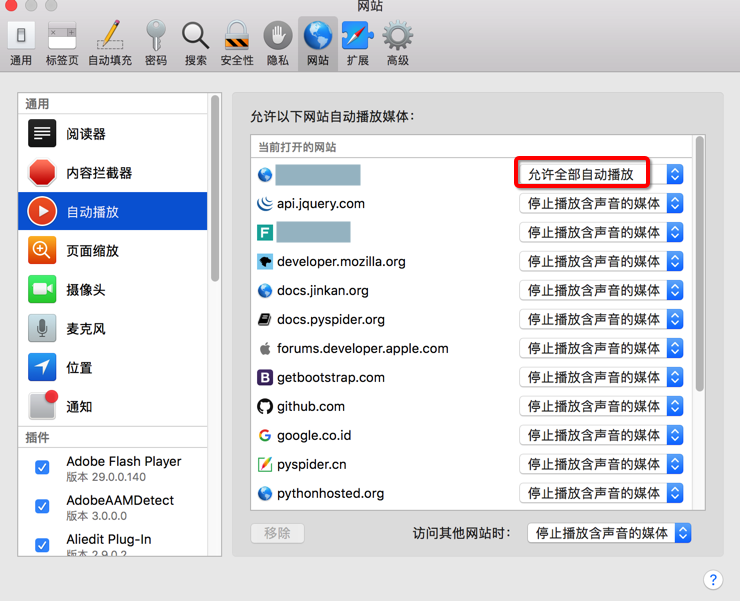The width and height of the screenshot is (740, 601).
Task: Open the 密码 passwords preferences
Action: [x=156, y=43]
